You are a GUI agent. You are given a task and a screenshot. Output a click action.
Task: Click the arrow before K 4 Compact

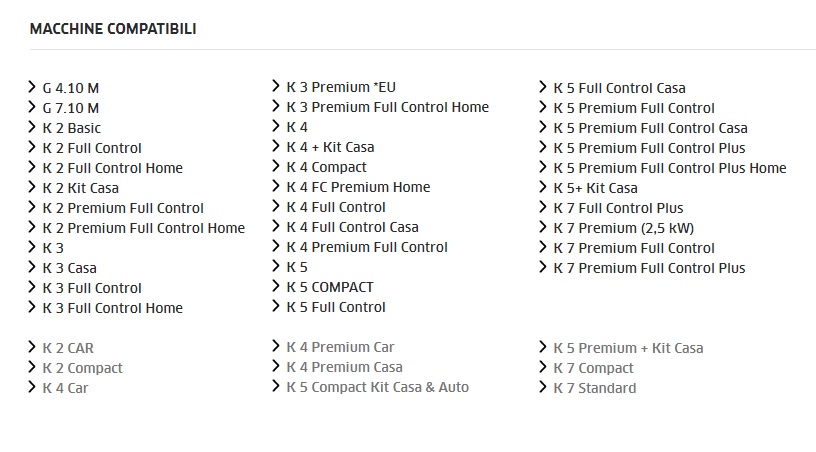click(276, 166)
